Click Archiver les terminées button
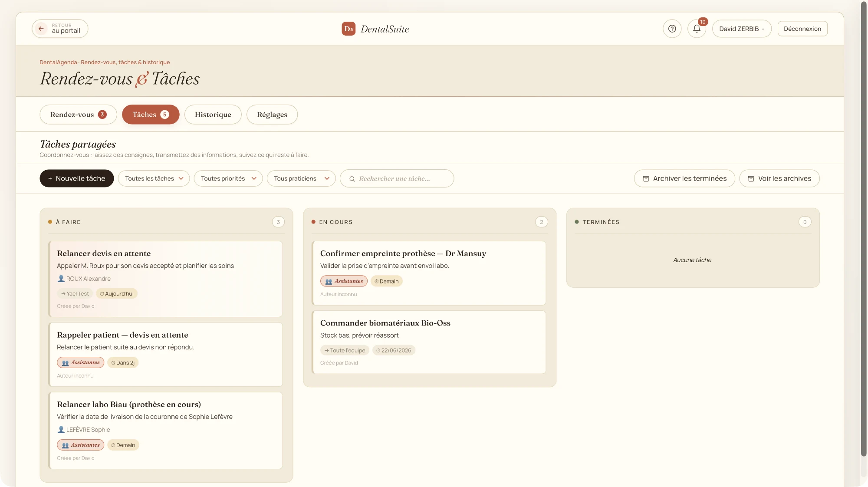The width and height of the screenshot is (868, 487). pyautogui.click(x=684, y=178)
